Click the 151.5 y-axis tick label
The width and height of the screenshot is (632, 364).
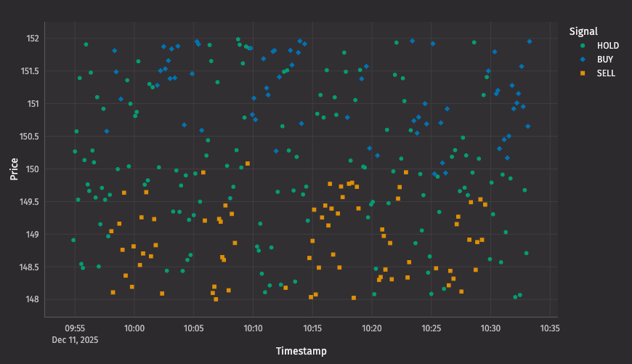[28, 71]
